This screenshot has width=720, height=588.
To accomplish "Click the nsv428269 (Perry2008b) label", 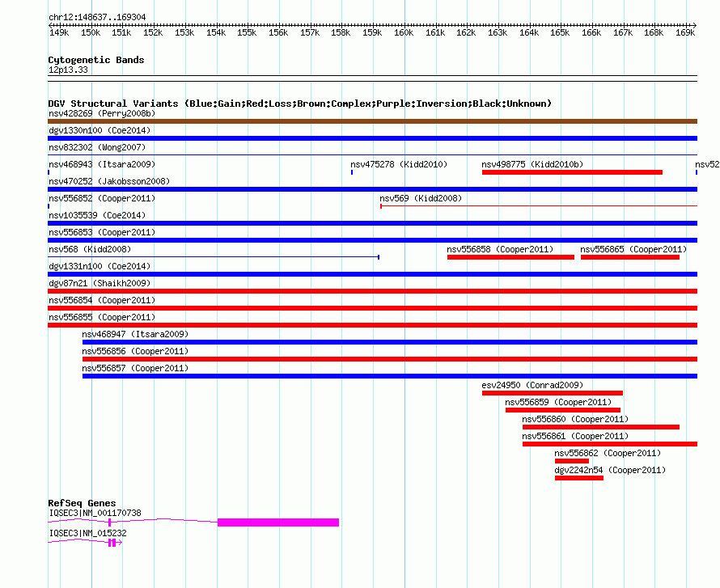I will click(x=102, y=113).
